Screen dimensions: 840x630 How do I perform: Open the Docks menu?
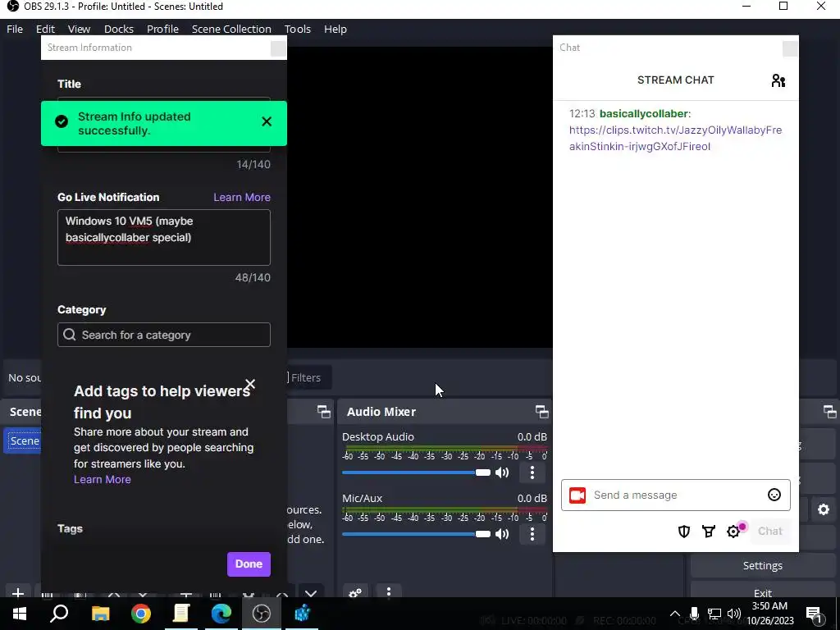(119, 29)
